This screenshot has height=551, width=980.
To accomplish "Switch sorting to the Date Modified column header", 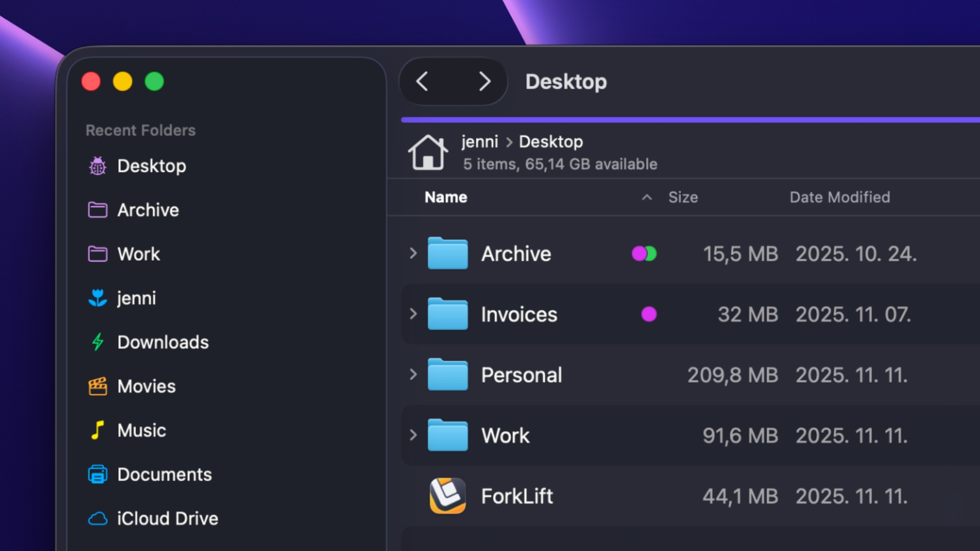I will click(x=840, y=197).
